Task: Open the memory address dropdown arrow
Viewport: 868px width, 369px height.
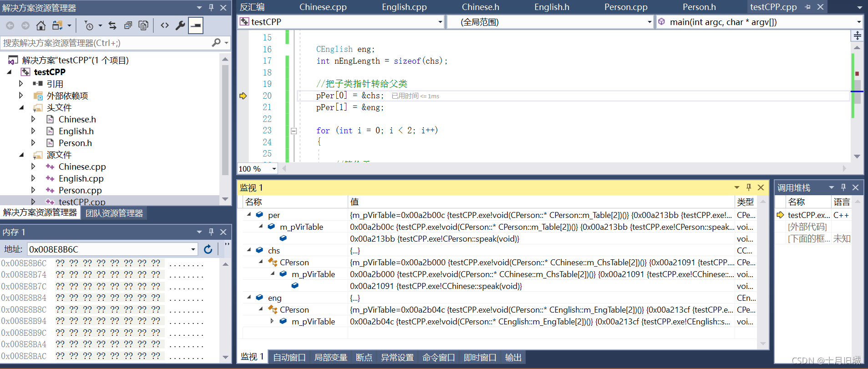Action: [193, 249]
